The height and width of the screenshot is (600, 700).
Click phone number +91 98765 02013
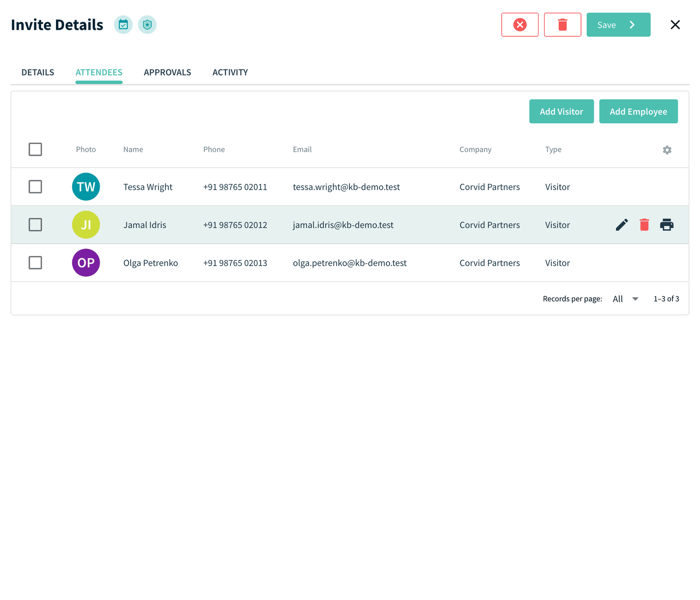click(235, 263)
